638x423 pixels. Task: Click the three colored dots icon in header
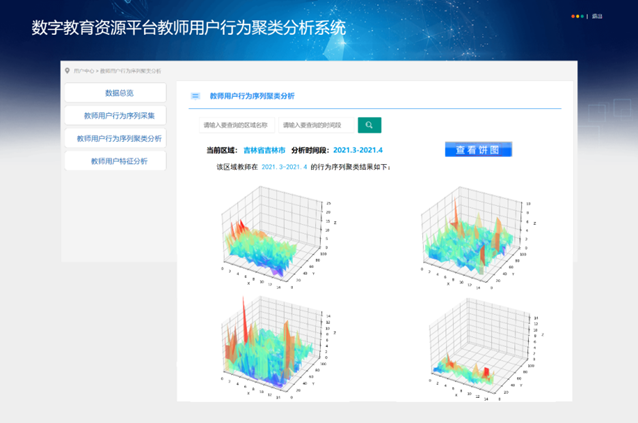578,17
